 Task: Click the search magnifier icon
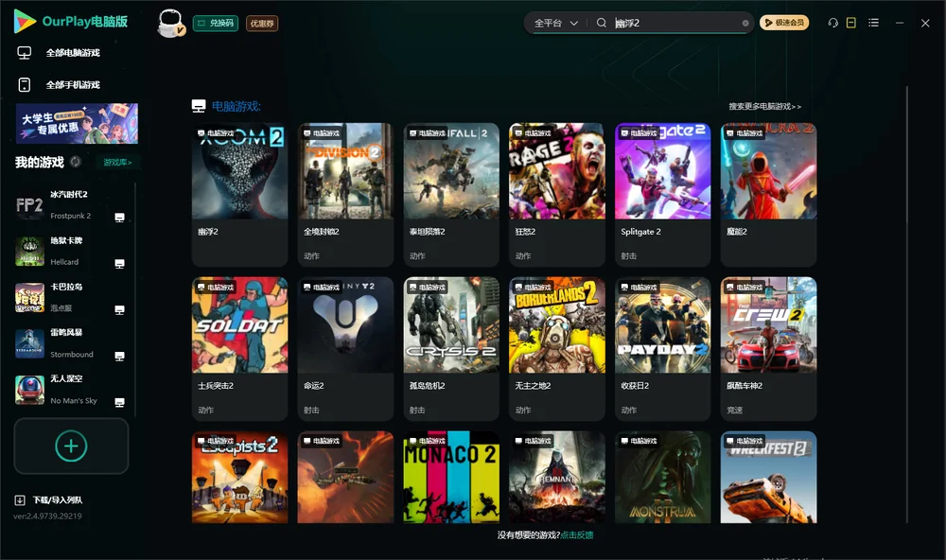602,23
